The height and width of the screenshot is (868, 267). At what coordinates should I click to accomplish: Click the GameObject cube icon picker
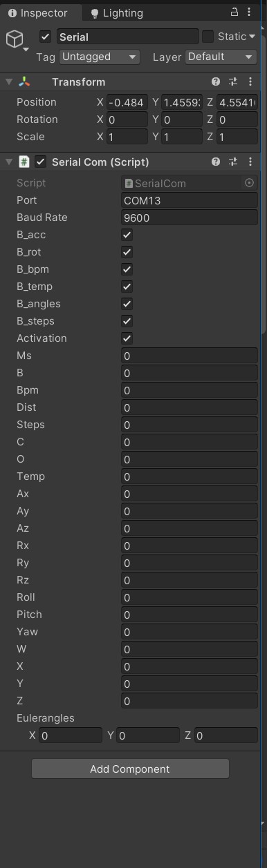pyautogui.click(x=15, y=39)
